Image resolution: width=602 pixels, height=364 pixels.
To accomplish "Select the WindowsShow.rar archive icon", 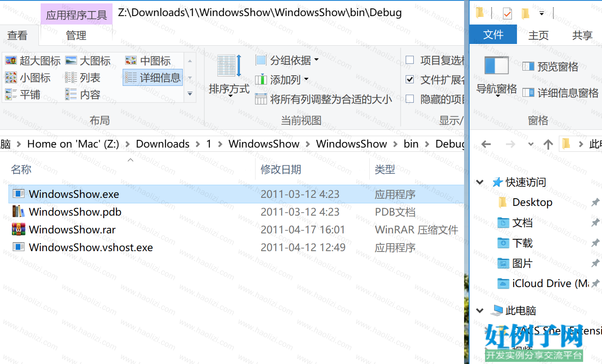I will point(19,229).
